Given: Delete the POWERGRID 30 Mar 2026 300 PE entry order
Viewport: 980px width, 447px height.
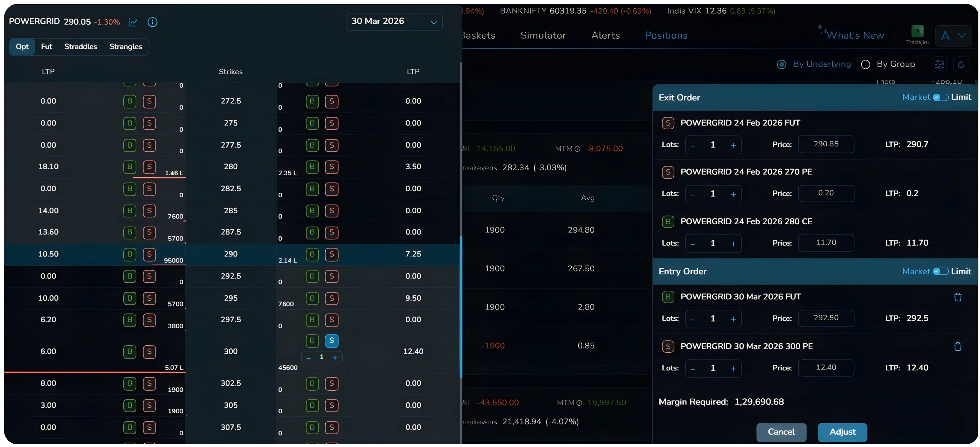Looking at the screenshot, I should coord(958,347).
